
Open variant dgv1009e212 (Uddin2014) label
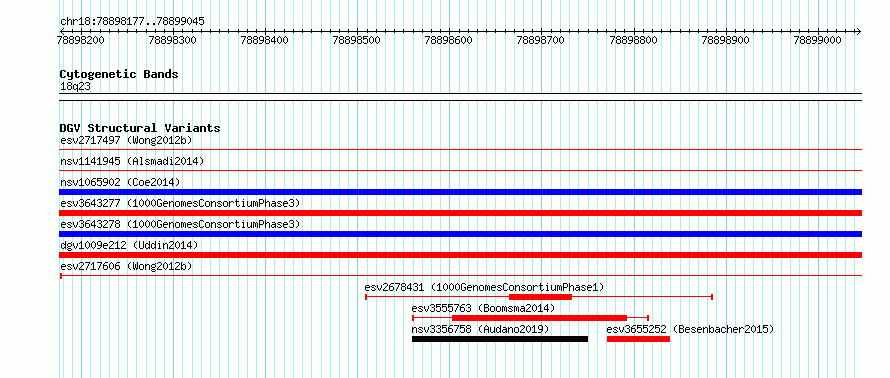point(129,245)
